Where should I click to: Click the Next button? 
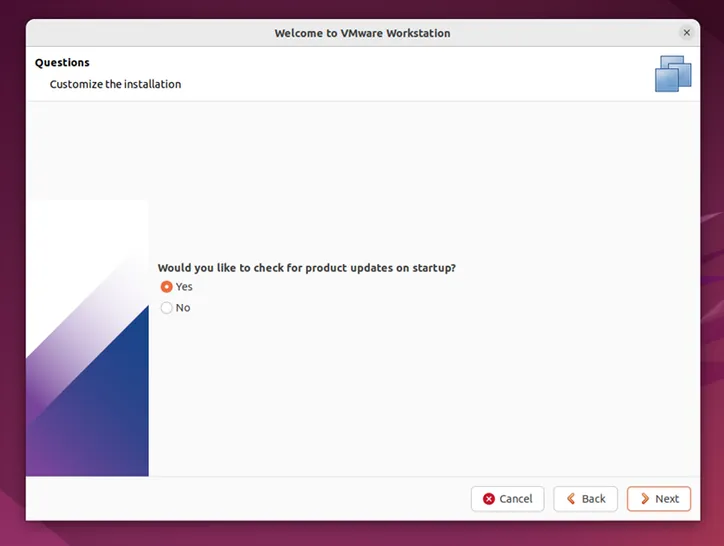coord(658,499)
